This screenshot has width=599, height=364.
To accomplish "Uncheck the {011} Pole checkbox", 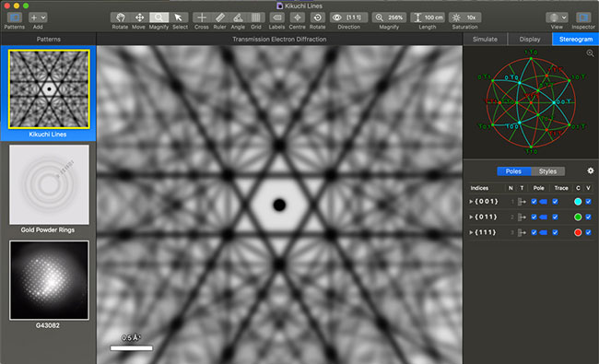I will [x=534, y=217].
